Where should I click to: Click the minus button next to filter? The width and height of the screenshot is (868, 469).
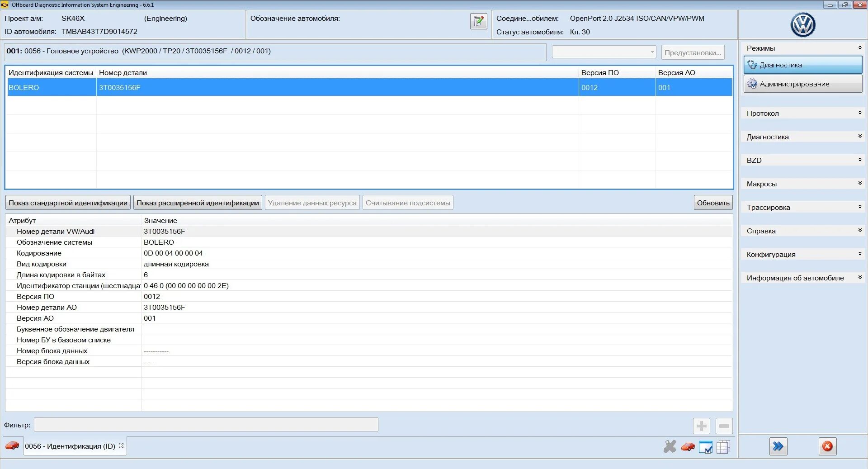pos(724,426)
